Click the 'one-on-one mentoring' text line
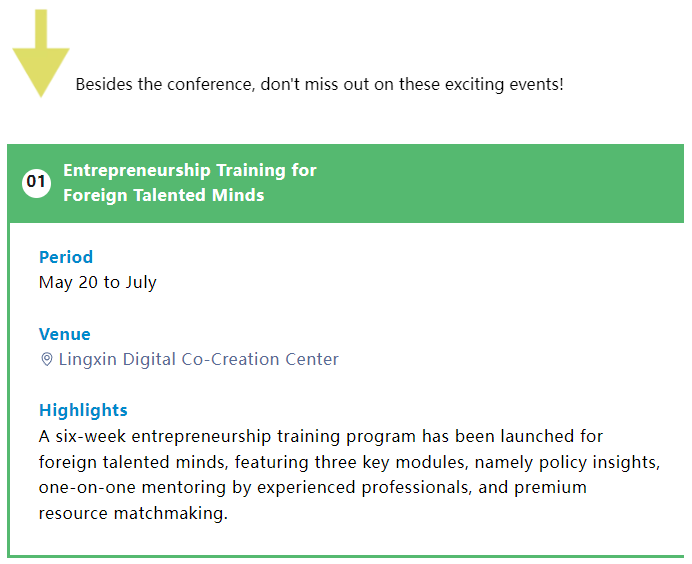692x564 pixels. tap(312, 488)
